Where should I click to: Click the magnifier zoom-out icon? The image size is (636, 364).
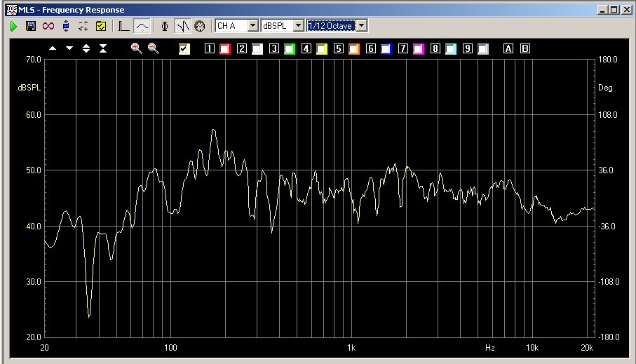point(153,48)
